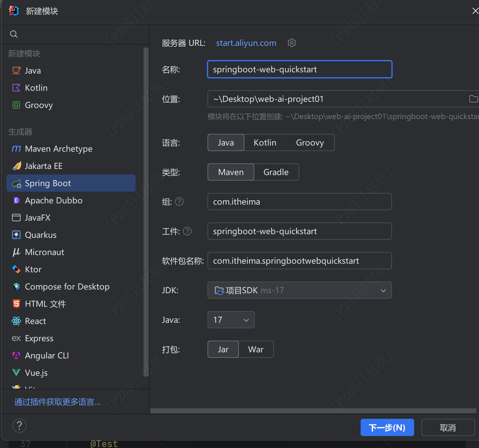Select Ktor in generators list
Viewport: 479px width, 448px height.
tap(71, 269)
